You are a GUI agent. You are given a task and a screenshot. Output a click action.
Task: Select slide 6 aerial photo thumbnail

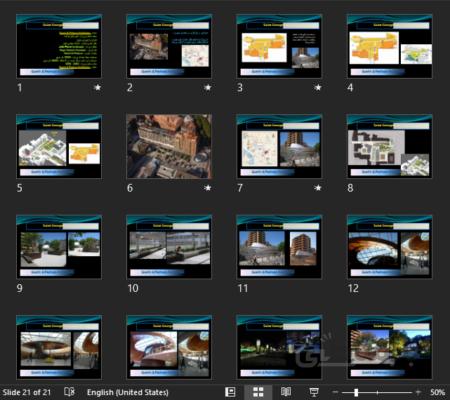[169, 146]
